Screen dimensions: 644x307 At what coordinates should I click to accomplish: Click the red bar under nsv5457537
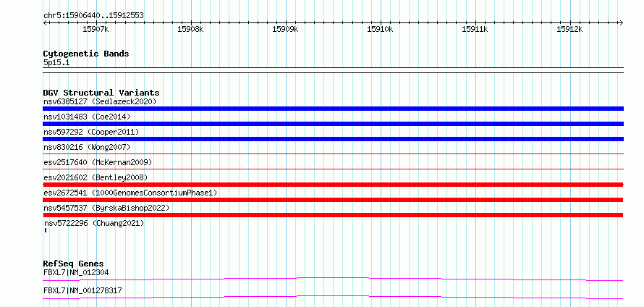[x=333, y=215]
